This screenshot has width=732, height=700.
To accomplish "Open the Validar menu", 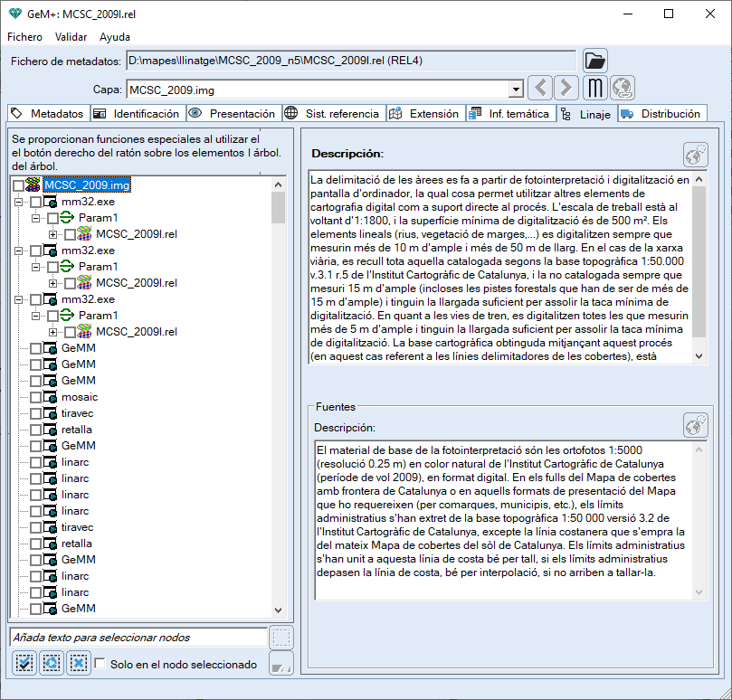I will [71, 37].
